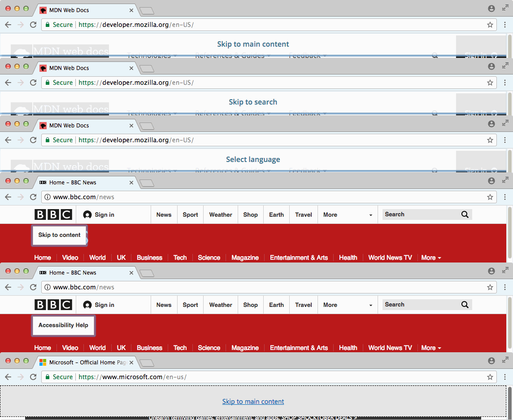Select MDN Web Docs tab in "Skip to main content" window

[x=87, y=10]
